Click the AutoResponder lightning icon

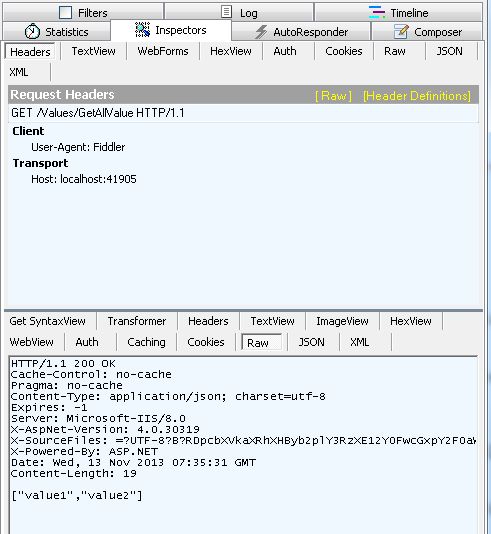pyautogui.click(x=261, y=32)
